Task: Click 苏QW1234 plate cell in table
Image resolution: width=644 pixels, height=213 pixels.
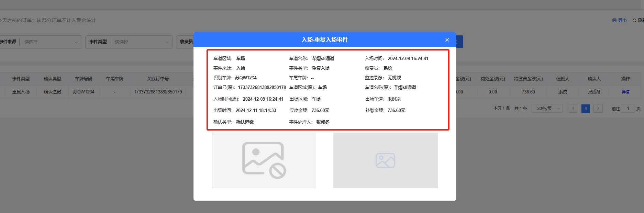Action: [x=84, y=92]
